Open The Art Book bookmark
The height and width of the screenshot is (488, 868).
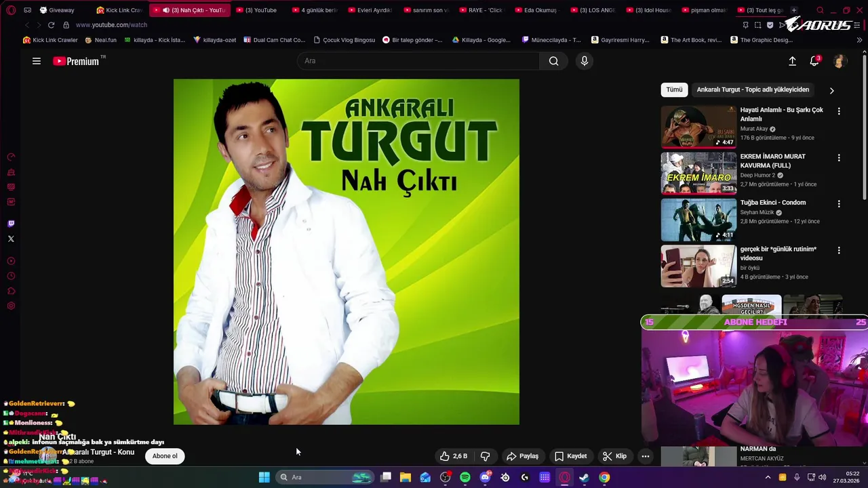pos(691,40)
